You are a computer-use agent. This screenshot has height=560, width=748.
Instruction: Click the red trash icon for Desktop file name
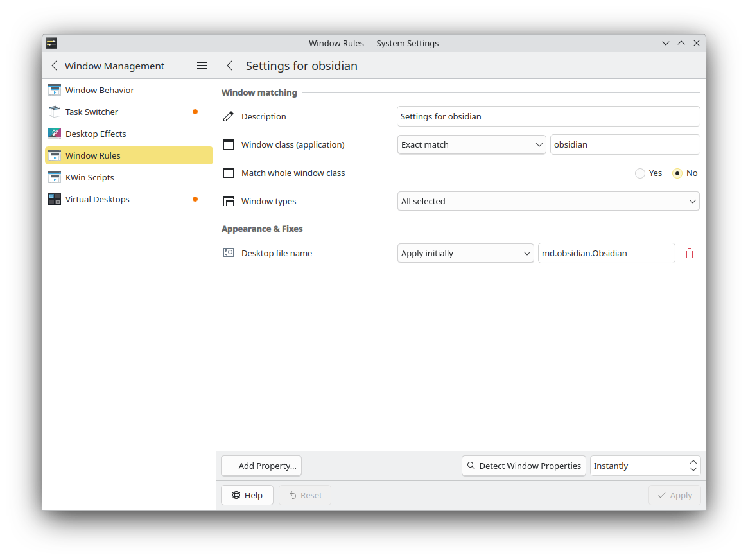coord(690,253)
